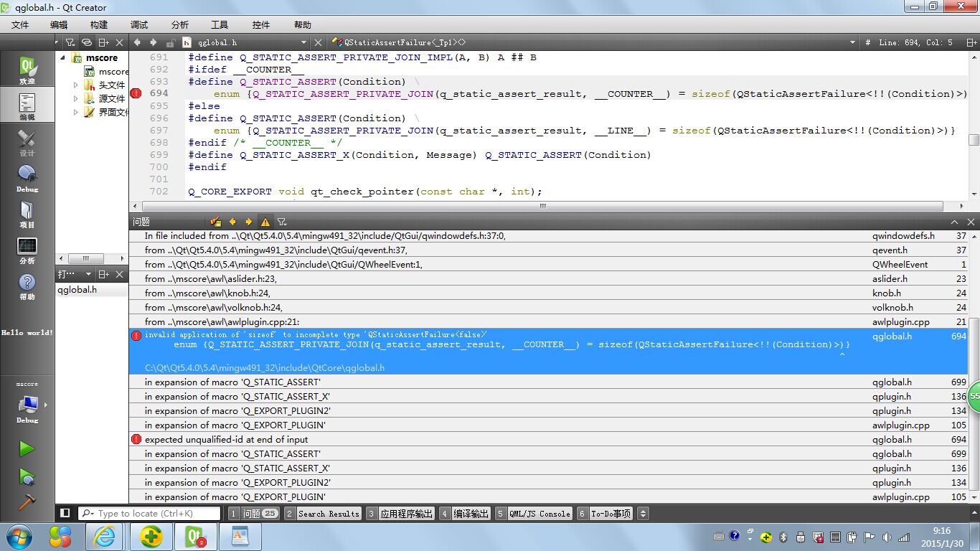980x551 pixels.
Task: Toggle the file writable lock icon
Action: (171, 42)
